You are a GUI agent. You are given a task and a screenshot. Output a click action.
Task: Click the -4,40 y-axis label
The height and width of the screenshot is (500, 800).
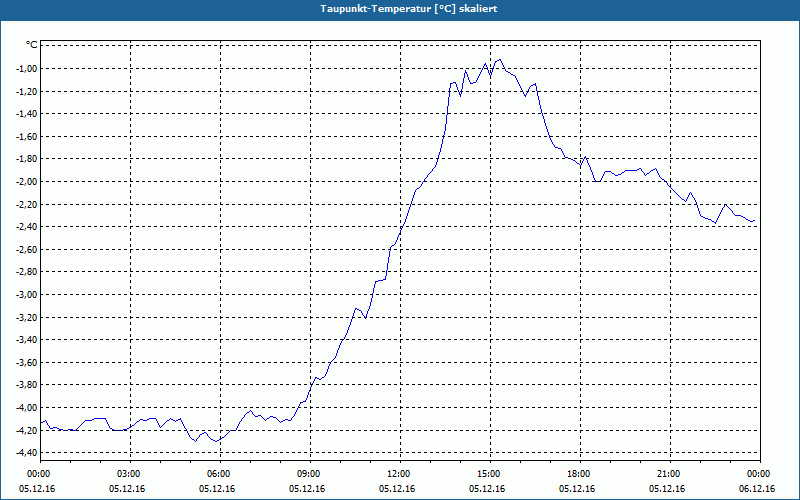[28, 453]
